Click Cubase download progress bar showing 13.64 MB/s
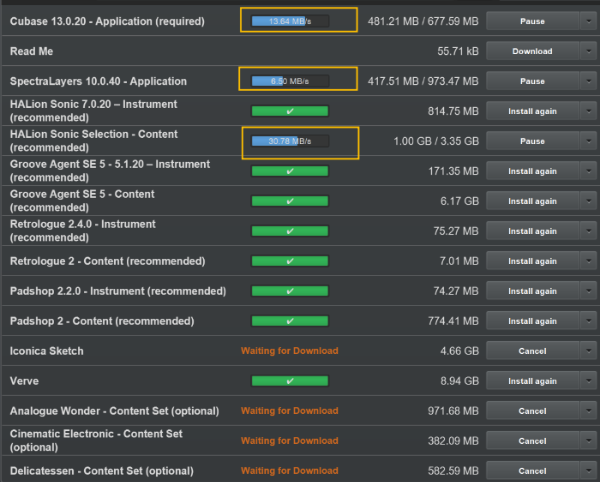Screen dimensions: 600x482 (290, 21)
